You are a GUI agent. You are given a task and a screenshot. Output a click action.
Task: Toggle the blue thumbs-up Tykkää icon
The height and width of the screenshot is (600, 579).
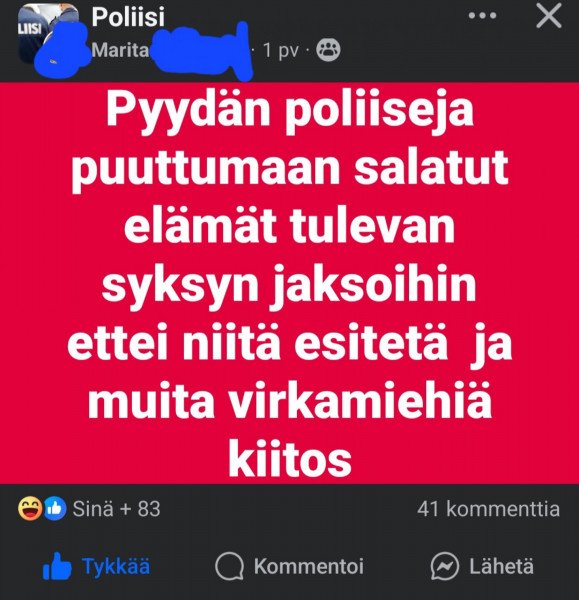[57, 566]
